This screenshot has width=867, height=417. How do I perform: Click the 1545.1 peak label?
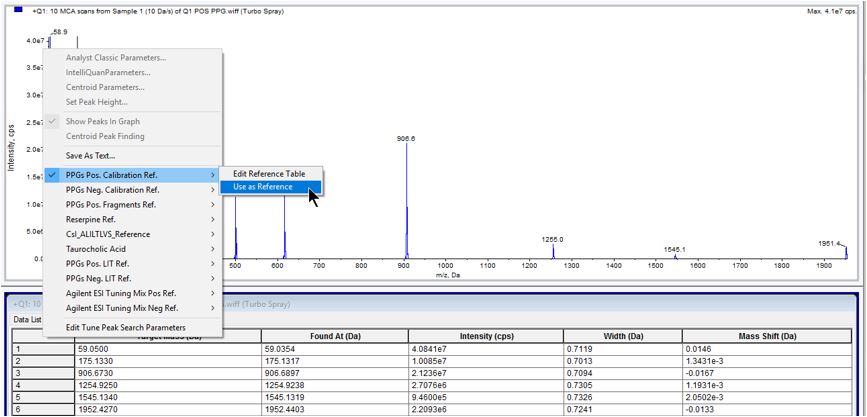pos(675,249)
